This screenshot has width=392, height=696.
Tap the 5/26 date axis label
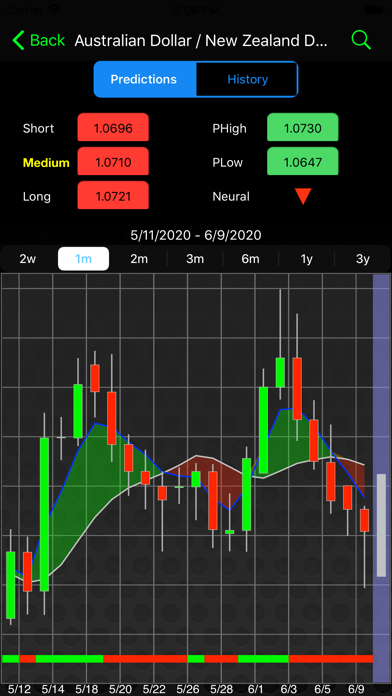(x=187, y=689)
